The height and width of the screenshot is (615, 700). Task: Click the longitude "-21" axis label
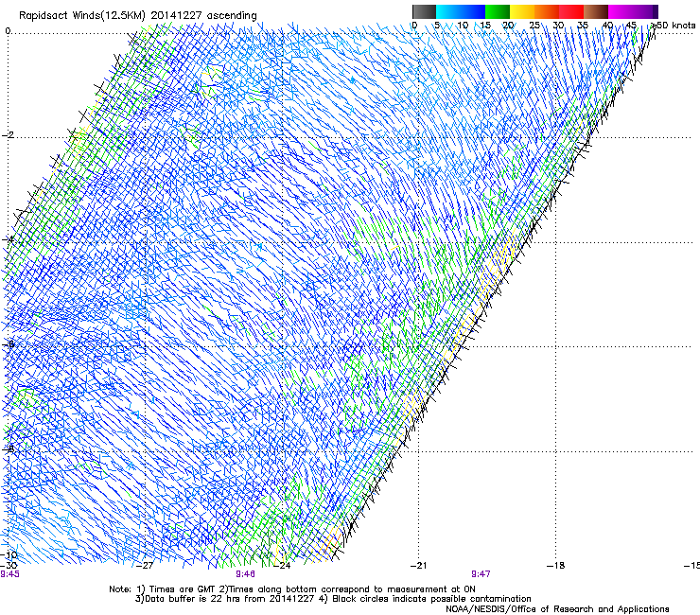[419, 566]
